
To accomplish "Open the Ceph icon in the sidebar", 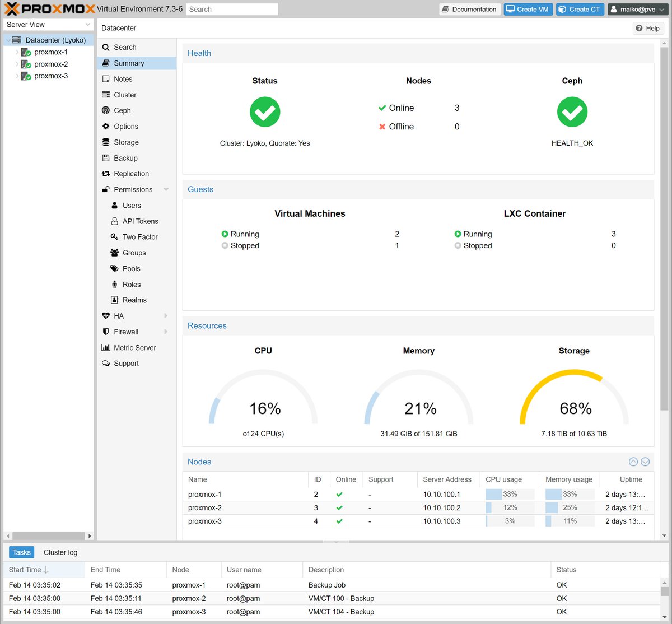I will 106,110.
